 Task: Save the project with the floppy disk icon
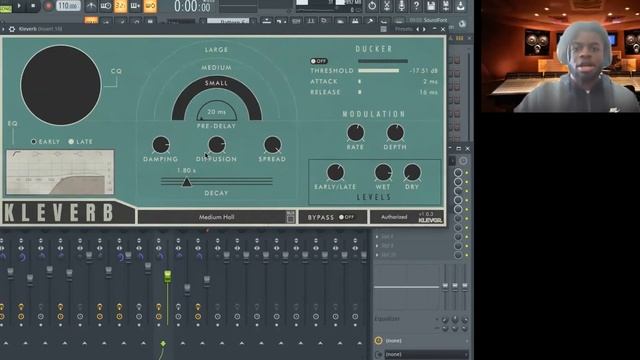(431, 6)
